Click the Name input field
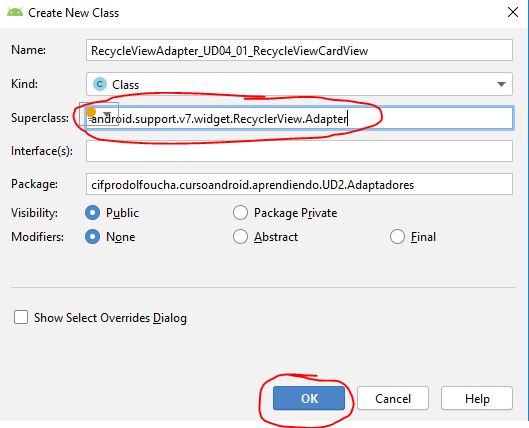Screen dimensions: 529x428 click(x=299, y=50)
